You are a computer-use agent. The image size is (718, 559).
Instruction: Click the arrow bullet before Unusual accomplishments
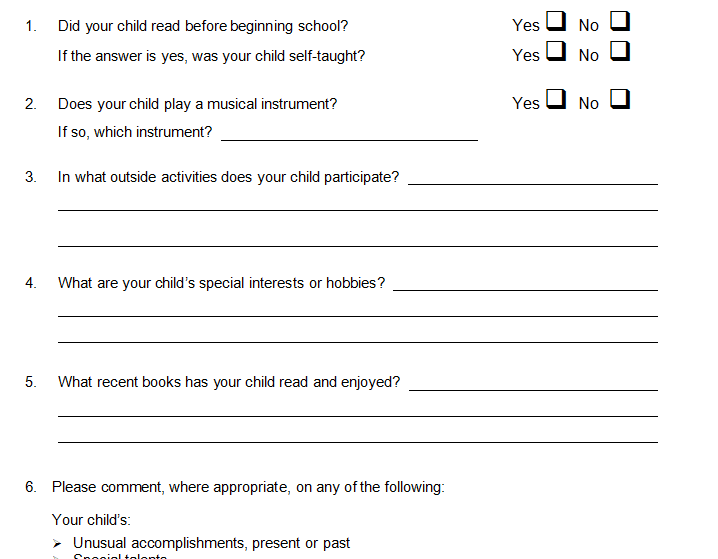tap(57, 543)
